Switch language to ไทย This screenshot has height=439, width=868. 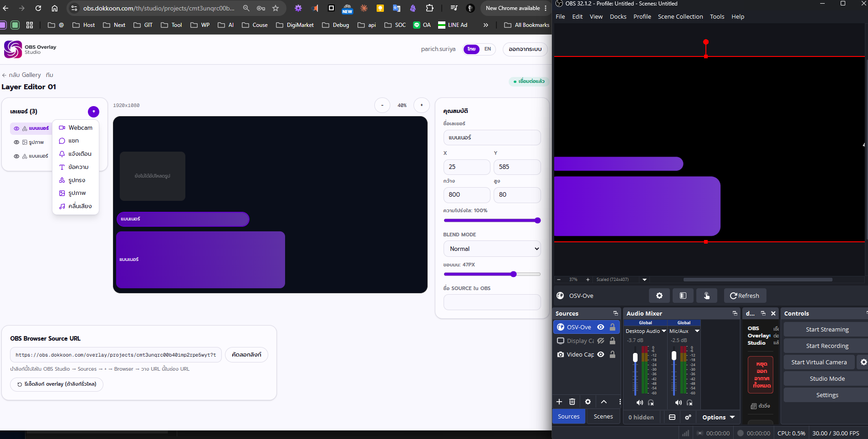click(x=471, y=49)
